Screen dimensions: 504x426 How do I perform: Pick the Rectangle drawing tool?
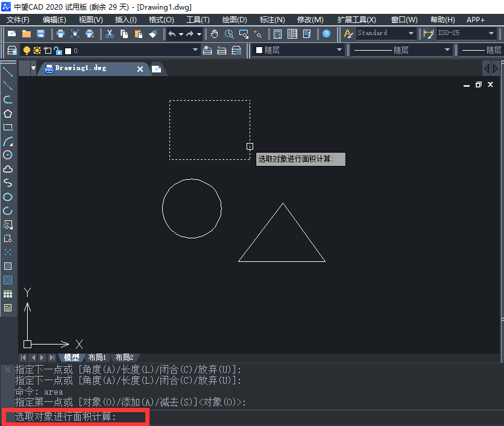click(x=8, y=127)
